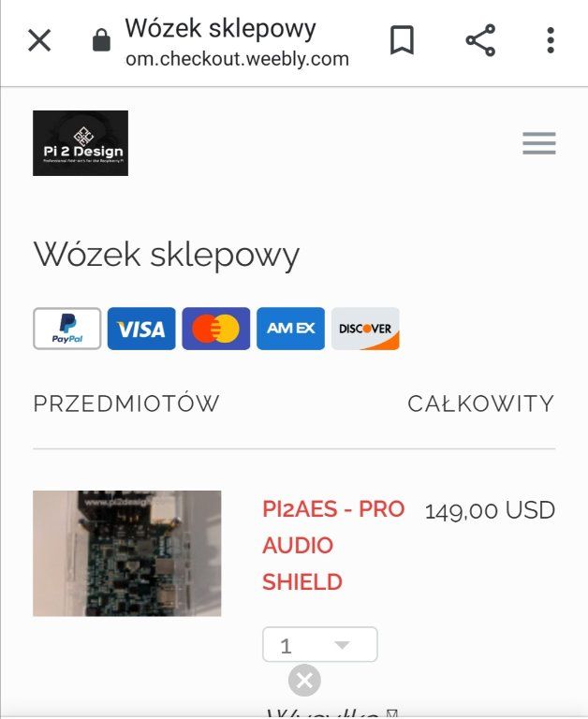The width and height of the screenshot is (588, 719).
Task: Select the Discover card icon
Action: pyautogui.click(x=365, y=329)
